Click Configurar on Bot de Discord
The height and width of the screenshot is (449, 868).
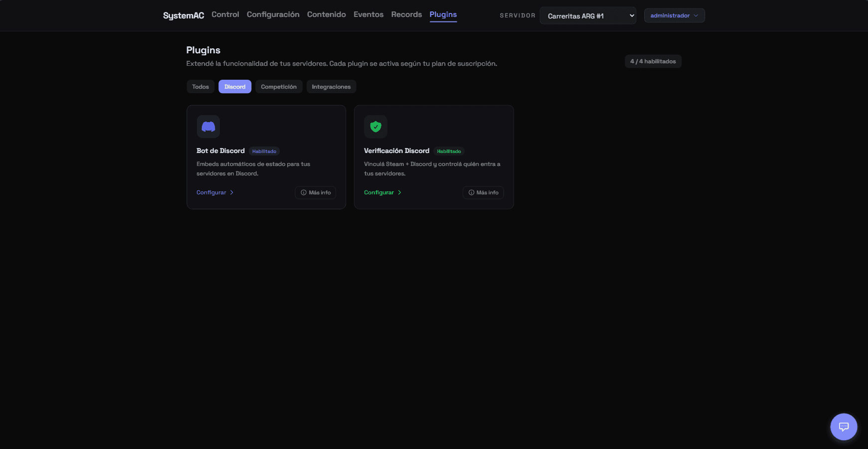[x=215, y=192]
